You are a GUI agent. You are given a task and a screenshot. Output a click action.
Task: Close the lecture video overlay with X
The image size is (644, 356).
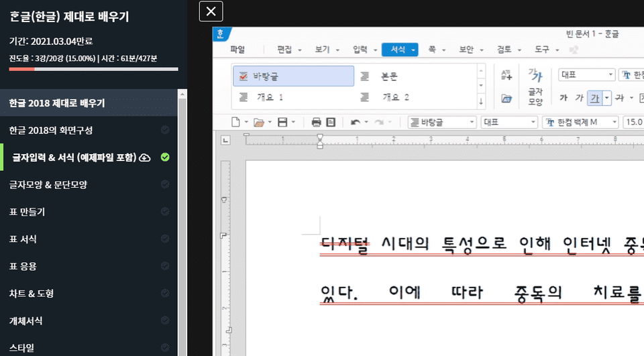click(211, 11)
